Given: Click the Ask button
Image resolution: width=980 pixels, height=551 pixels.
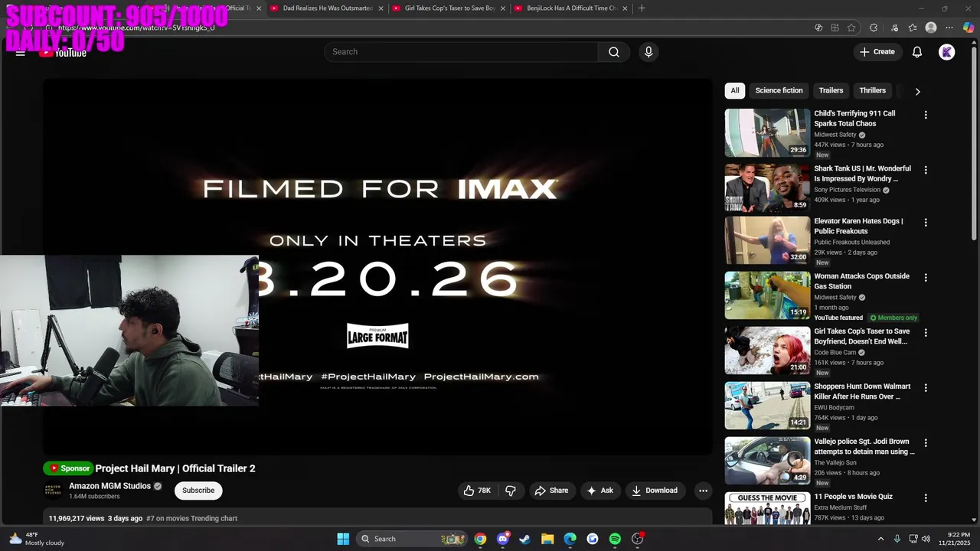Looking at the screenshot, I should (x=599, y=491).
